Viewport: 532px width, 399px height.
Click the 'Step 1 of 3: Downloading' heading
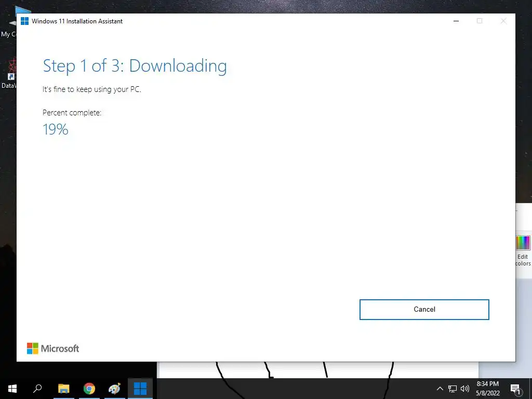[135, 66]
